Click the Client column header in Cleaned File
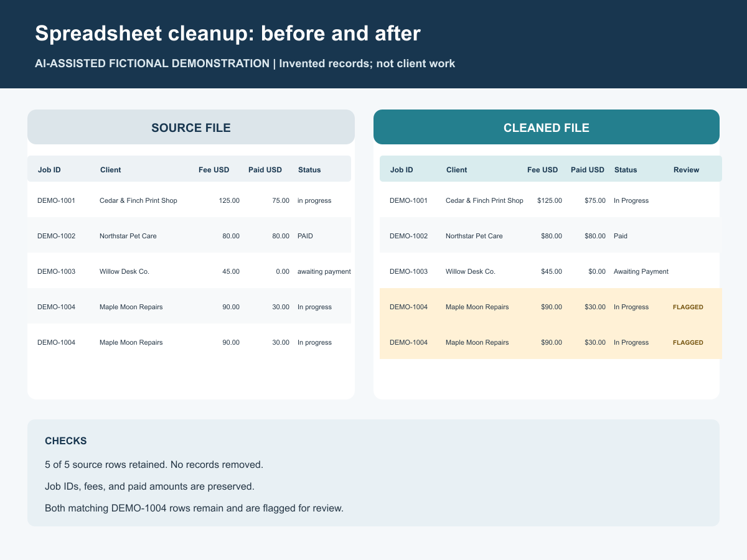This screenshot has width=747, height=560. pos(456,170)
